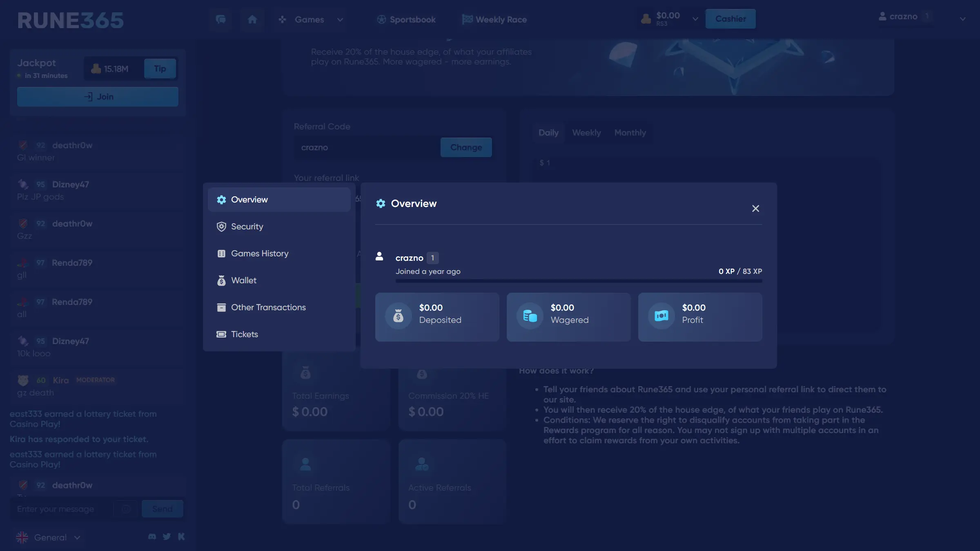Switch chart to Daily
Screen dimensions: 980x551
(548, 133)
